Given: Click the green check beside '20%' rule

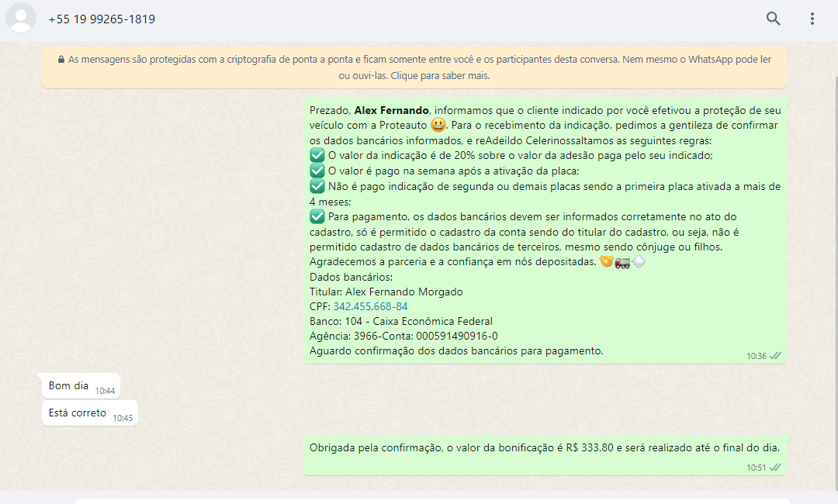Looking at the screenshot, I should coord(317,155).
